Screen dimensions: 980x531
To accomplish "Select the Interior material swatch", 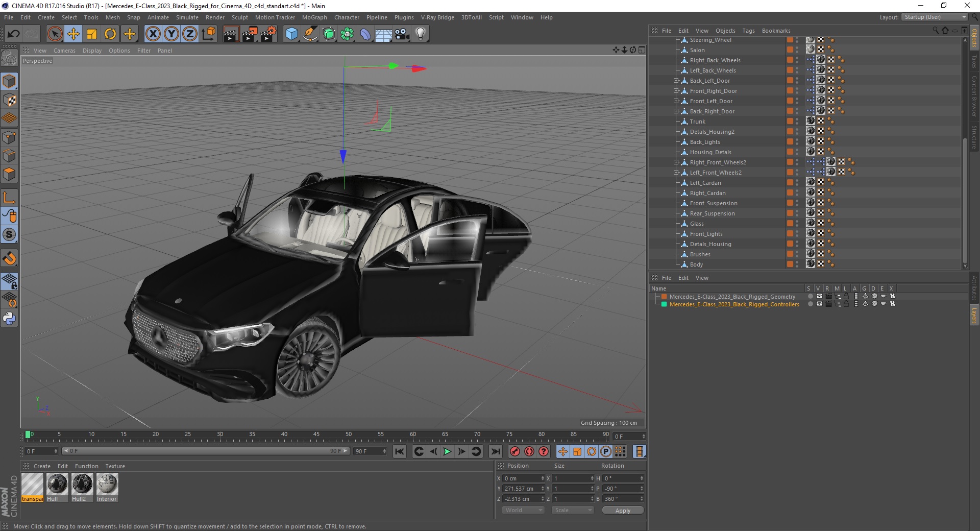I will point(107,487).
